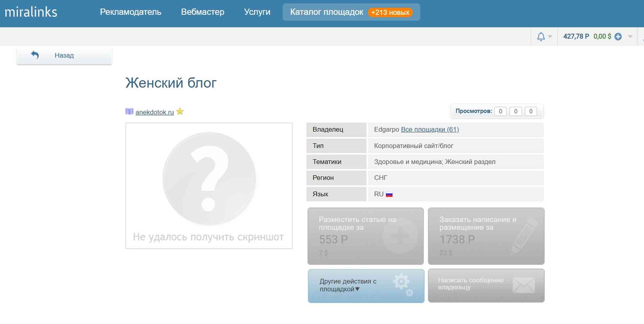Click the envelope icon to message owner
Viewport: 644px width, 324px height.
(x=523, y=285)
